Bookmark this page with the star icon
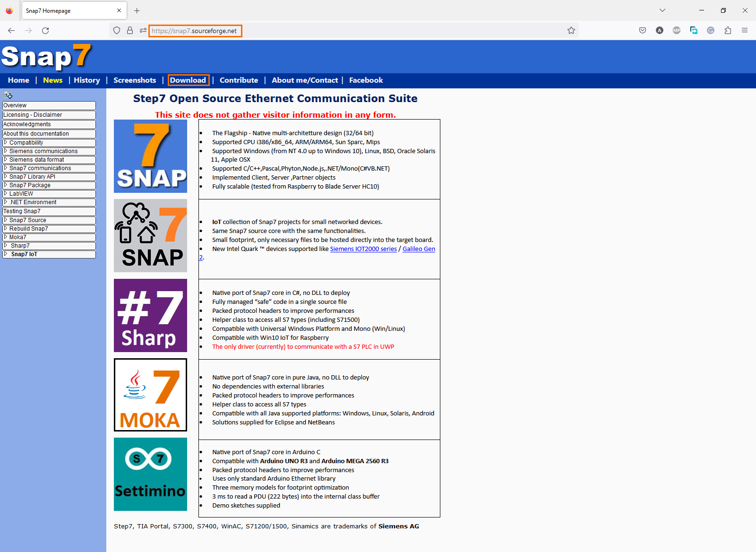The height and width of the screenshot is (552, 756). [571, 31]
